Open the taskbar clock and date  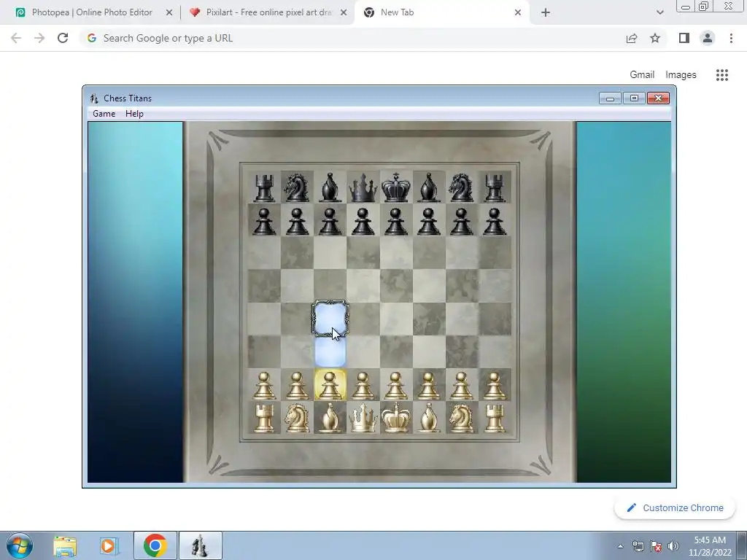710,546
